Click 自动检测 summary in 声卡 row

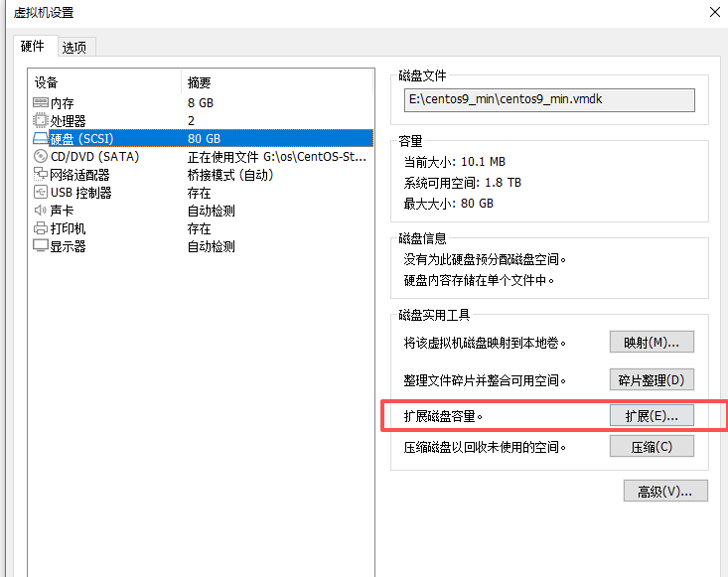[x=212, y=211]
